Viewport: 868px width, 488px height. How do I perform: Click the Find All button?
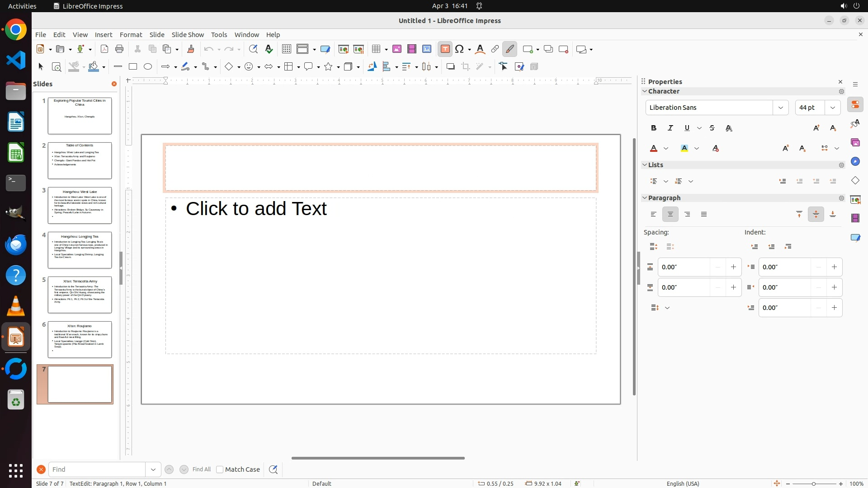point(202,469)
